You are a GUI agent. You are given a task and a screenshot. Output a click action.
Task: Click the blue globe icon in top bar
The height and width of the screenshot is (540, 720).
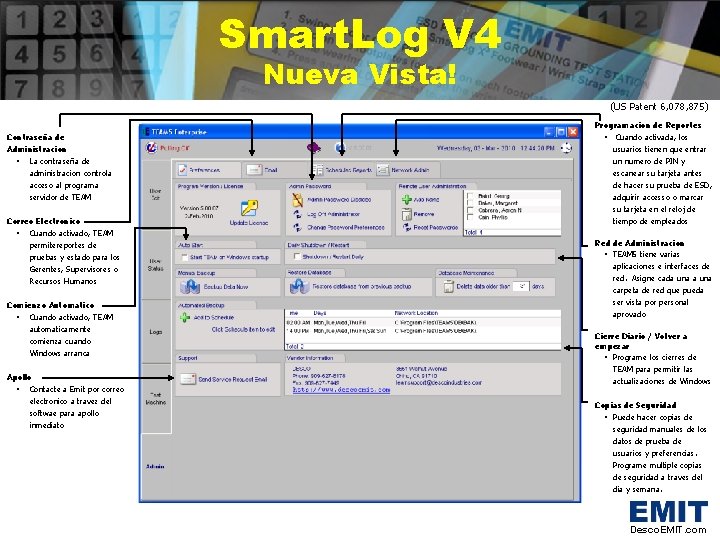click(x=340, y=147)
